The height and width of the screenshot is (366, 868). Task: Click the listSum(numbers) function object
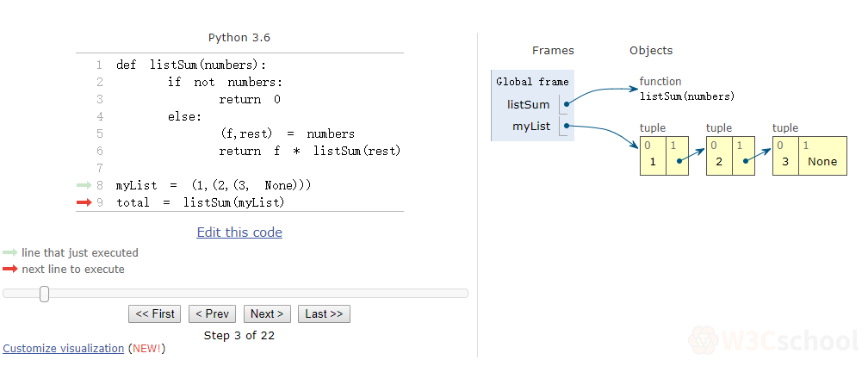(687, 96)
